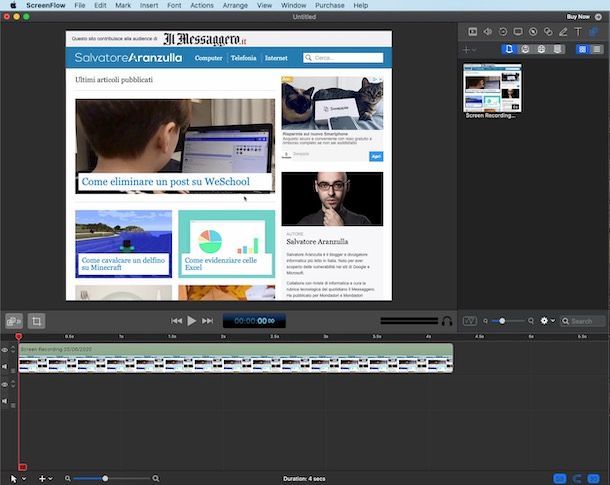Open the Audio properties inspector tab
This screenshot has height=485, width=610.
pos(487,32)
